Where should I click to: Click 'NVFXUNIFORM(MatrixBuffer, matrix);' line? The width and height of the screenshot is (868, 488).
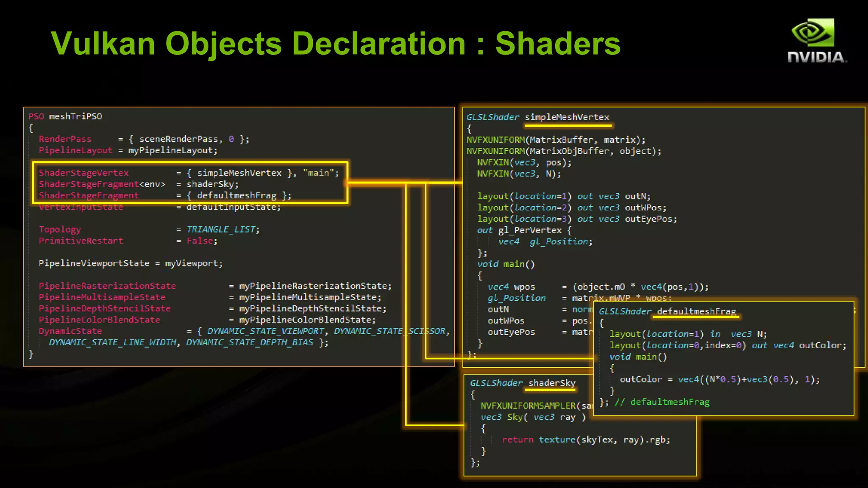556,140
